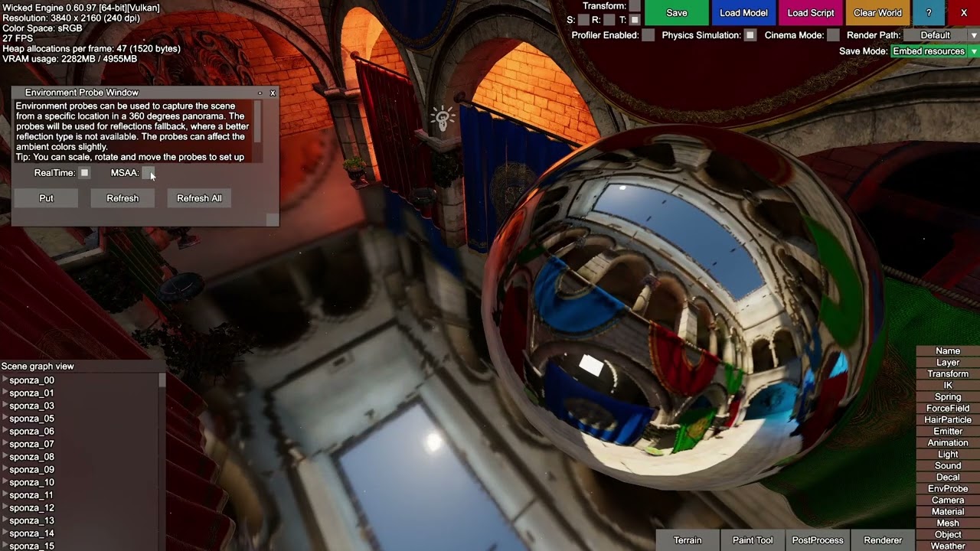Enable the Profiler Enabled checkbox
The height and width of the screenshot is (551, 980).
(648, 35)
